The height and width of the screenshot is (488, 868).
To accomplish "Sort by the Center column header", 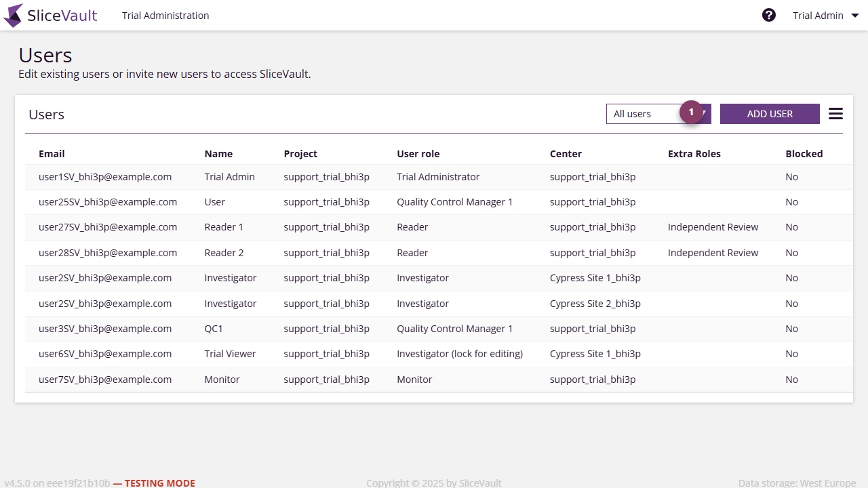I will (566, 154).
